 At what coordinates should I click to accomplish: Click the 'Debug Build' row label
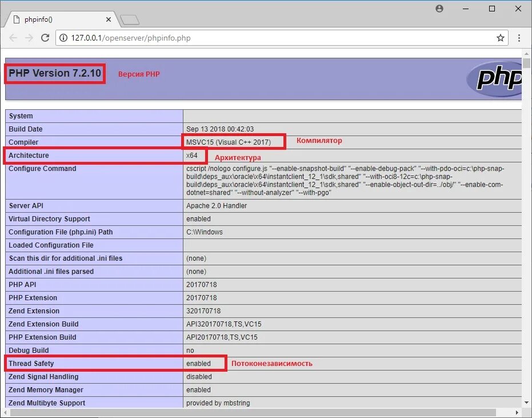point(29,351)
